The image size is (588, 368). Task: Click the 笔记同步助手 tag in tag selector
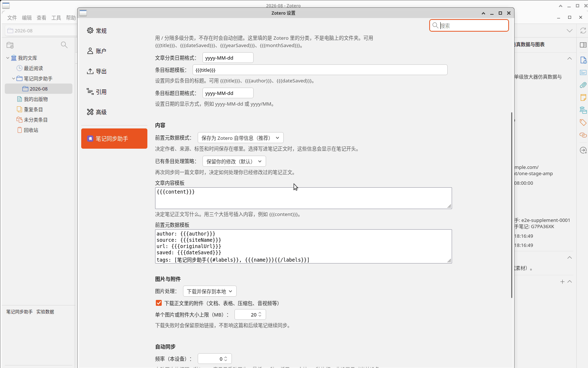coord(19,312)
